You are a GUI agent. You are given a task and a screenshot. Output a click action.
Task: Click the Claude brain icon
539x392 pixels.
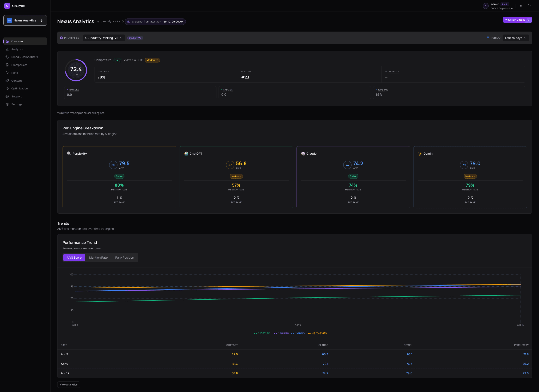click(303, 154)
